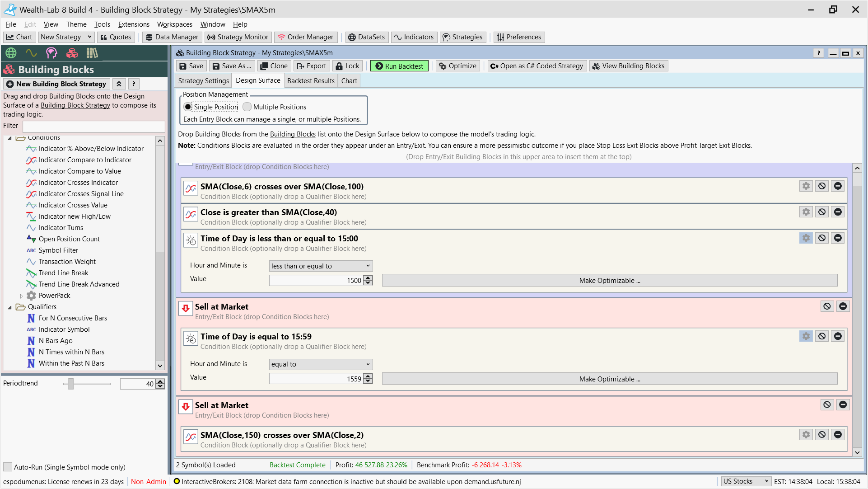Click the Building Blocks icon in left panel
The image size is (868, 489).
click(x=72, y=53)
